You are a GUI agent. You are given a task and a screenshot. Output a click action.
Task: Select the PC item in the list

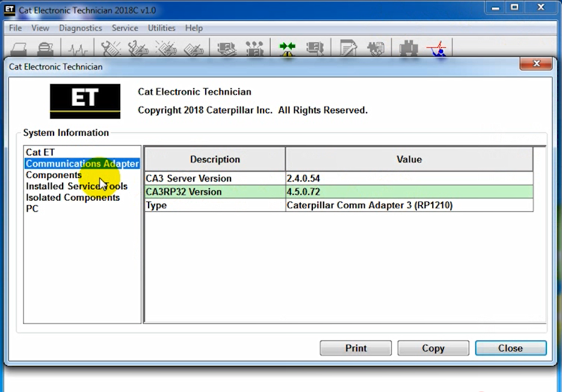coord(32,209)
